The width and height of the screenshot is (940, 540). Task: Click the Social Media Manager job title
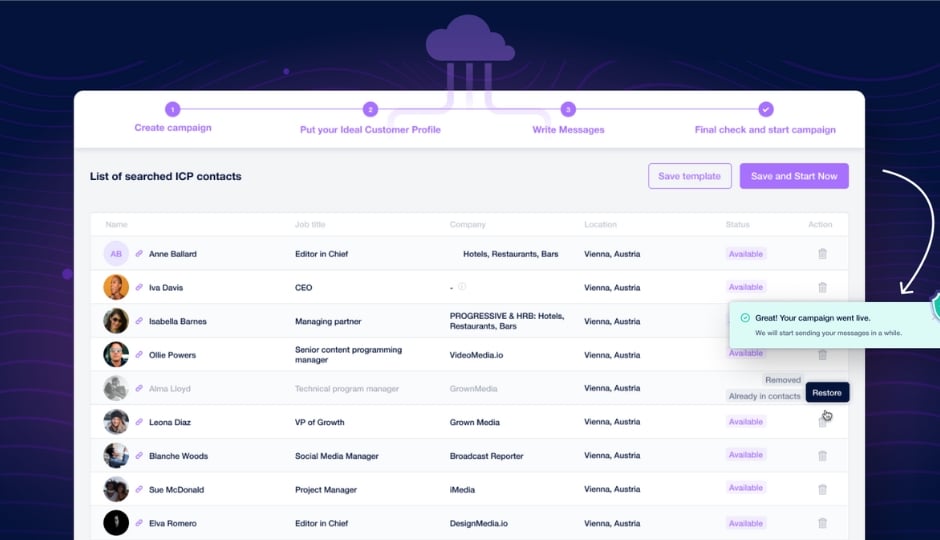pos(336,456)
